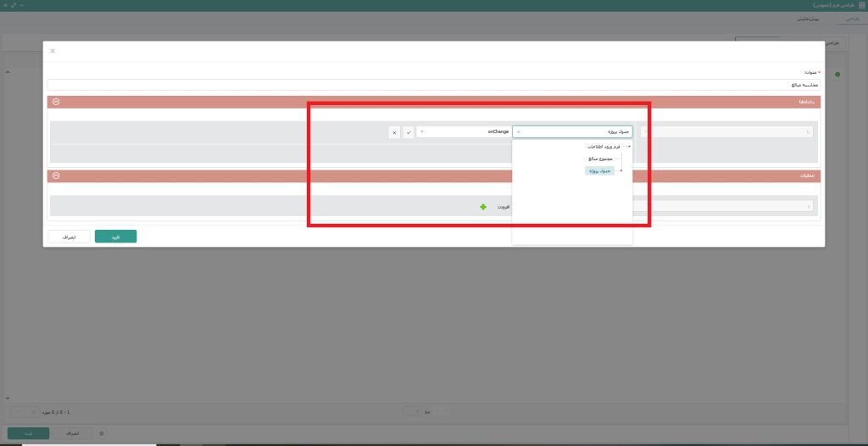Click the small round icon beside bottom انصراف
The image size is (868, 446).
pos(102,433)
